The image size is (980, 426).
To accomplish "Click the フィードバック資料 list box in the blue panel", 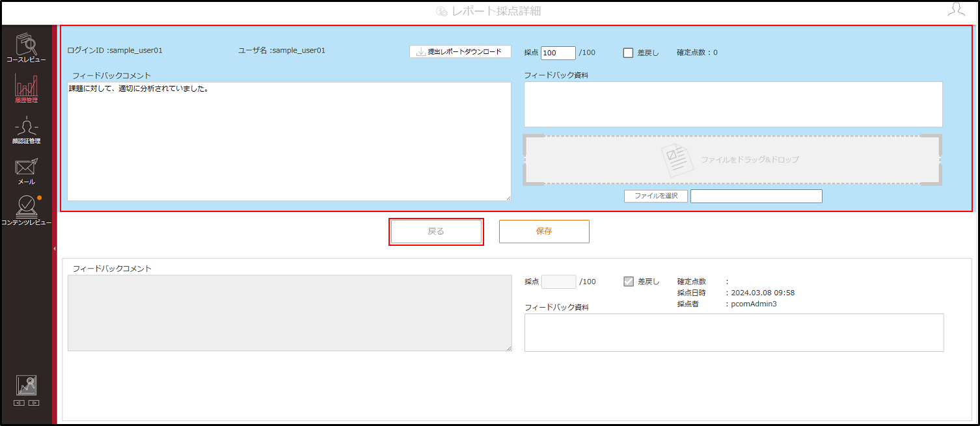I will (x=733, y=104).
